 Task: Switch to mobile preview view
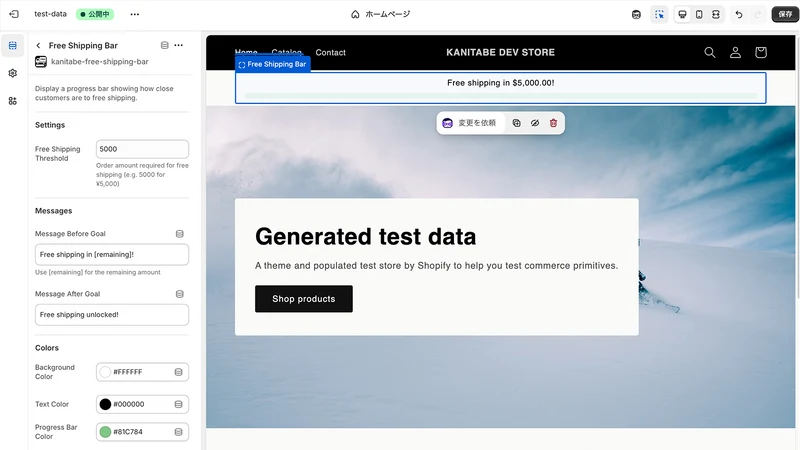coord(699,14)
